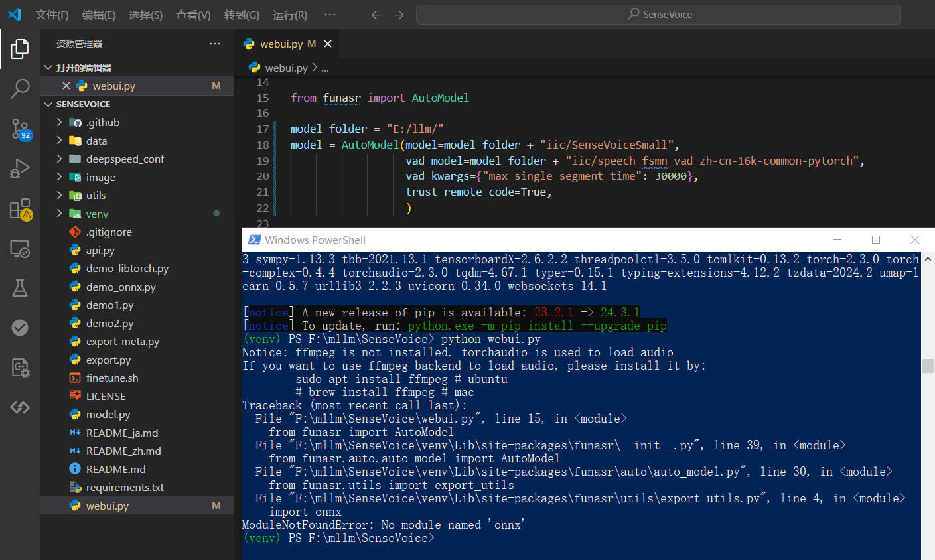Viewport: 935px width, 560px height.
Task: Open the 转到(G) menu
Action: click(242, 15)
